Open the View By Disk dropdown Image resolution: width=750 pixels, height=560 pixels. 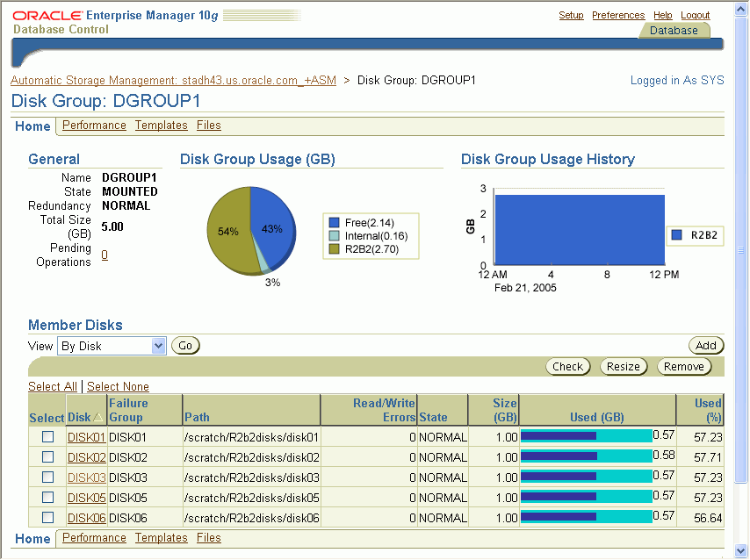[158, 346]
